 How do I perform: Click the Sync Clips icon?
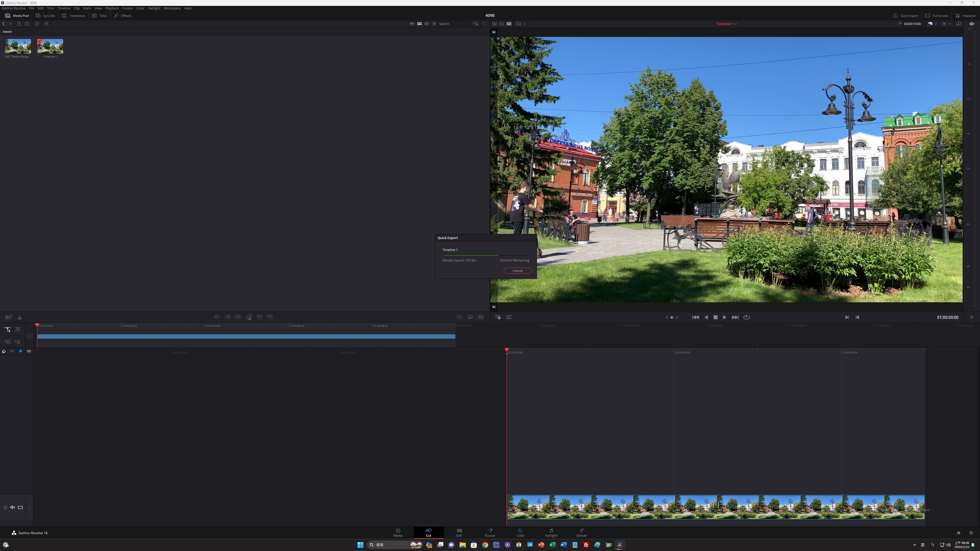tap(37, 23)
